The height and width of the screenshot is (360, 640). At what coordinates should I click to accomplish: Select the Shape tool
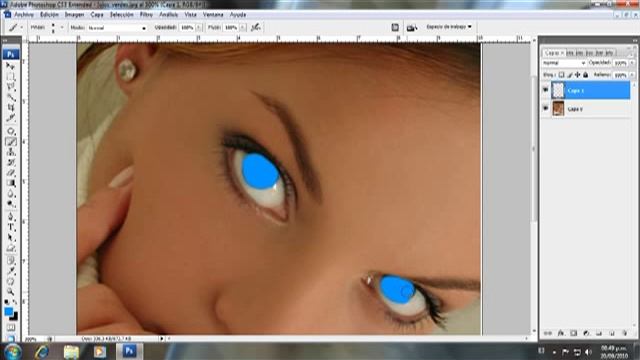coord(11,249)
